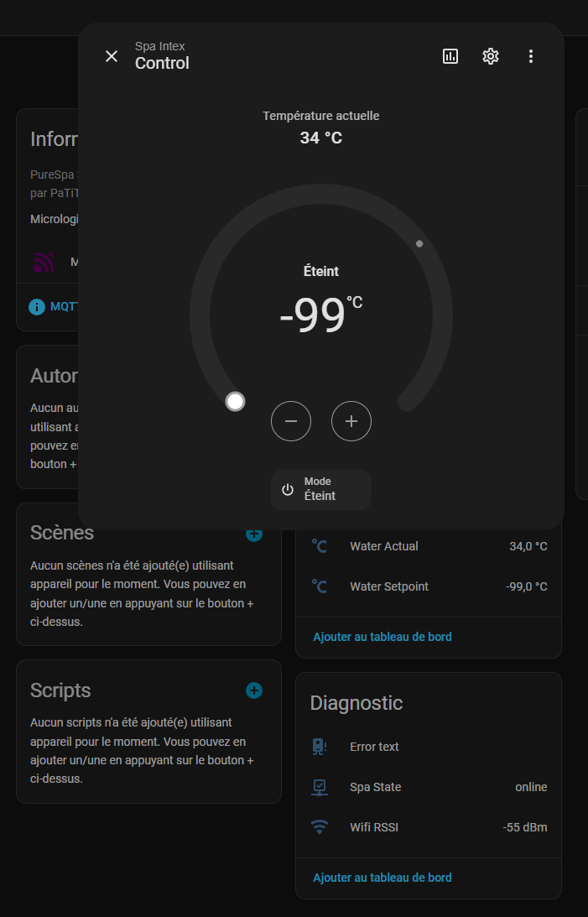Add a new scene with plus icon
588x917 pixels.
click(254, 534)
